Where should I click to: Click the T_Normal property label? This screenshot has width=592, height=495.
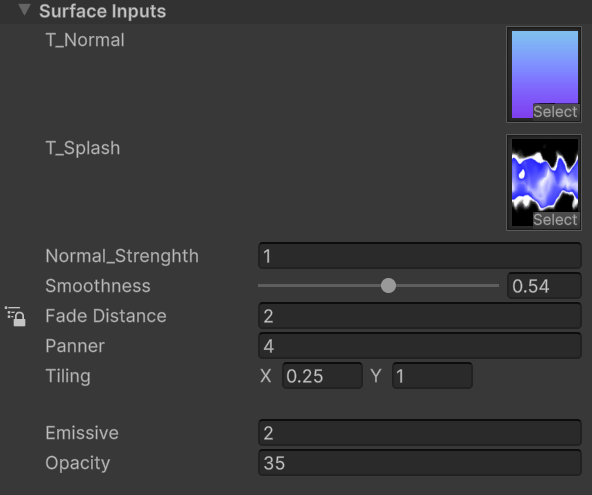point(85,40)
